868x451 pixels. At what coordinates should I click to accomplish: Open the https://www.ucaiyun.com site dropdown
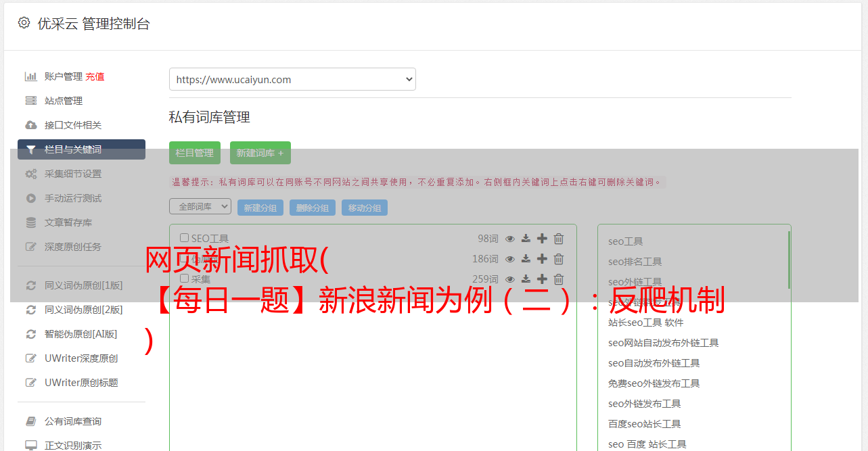pyautogui.click(x=292, y=79)
